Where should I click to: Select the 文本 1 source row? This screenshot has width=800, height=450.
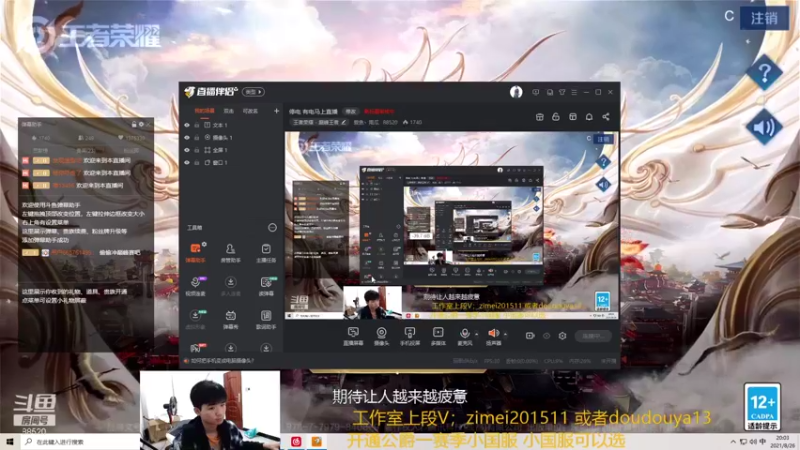(x=232, y=125)
